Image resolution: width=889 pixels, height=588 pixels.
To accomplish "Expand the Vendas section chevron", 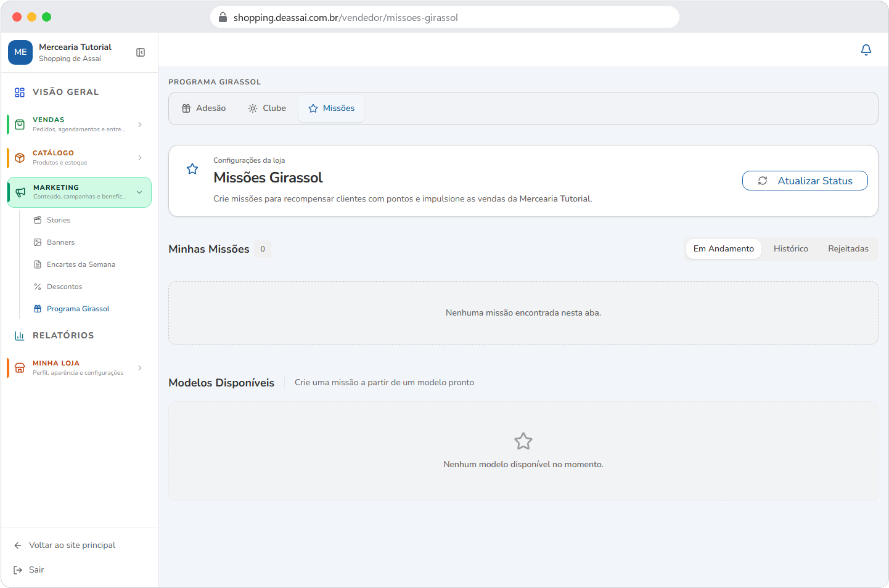I will (140, 125).
